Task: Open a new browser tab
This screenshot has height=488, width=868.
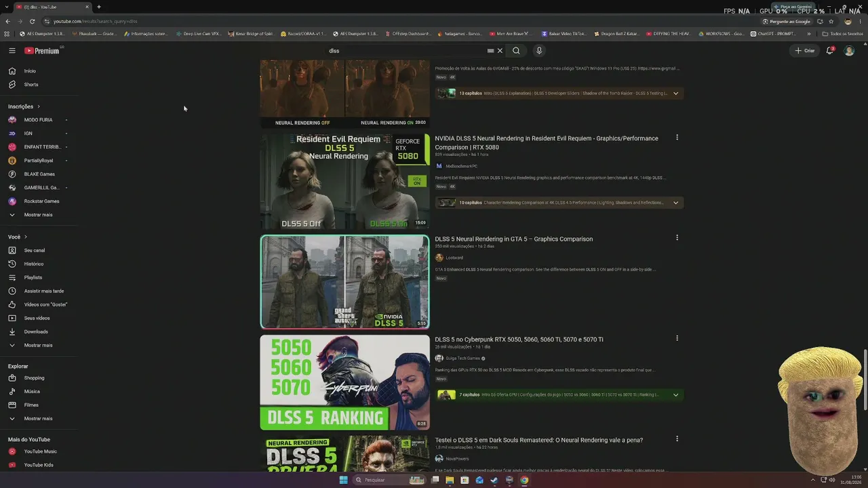Action: [x=99, y=7]
